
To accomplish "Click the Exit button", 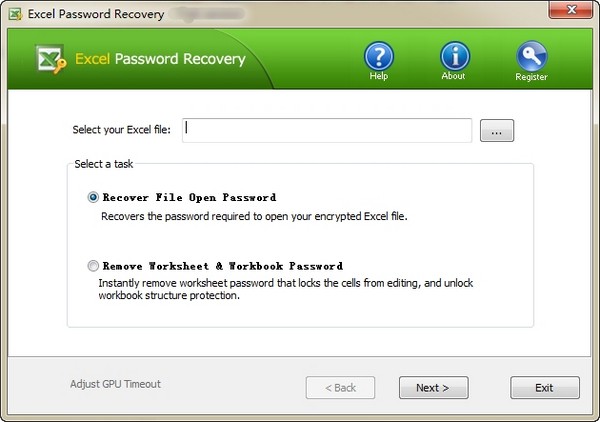I will point(544,388).
